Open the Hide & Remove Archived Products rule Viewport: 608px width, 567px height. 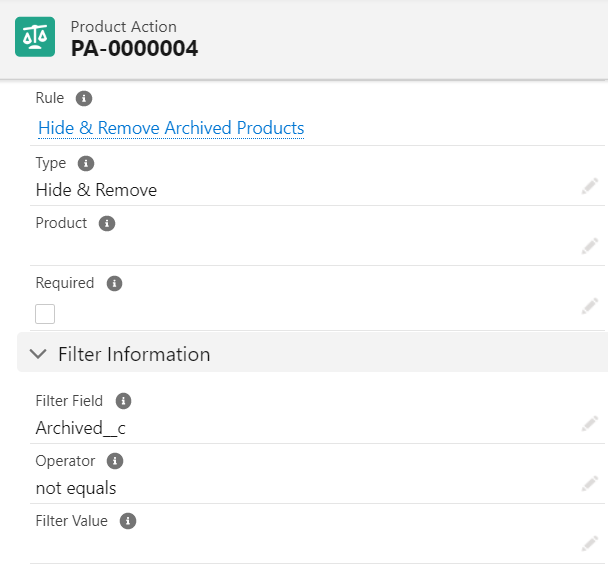click(x=171, y=128)
